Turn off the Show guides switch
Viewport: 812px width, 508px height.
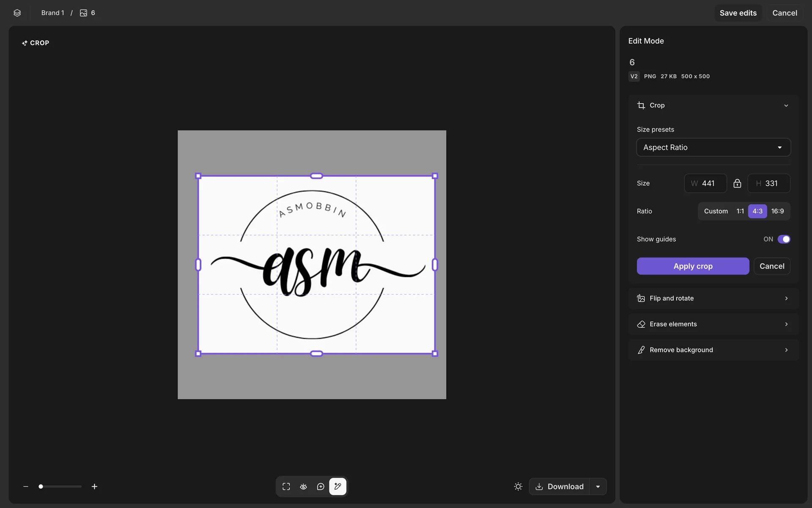tap(784, 239)
